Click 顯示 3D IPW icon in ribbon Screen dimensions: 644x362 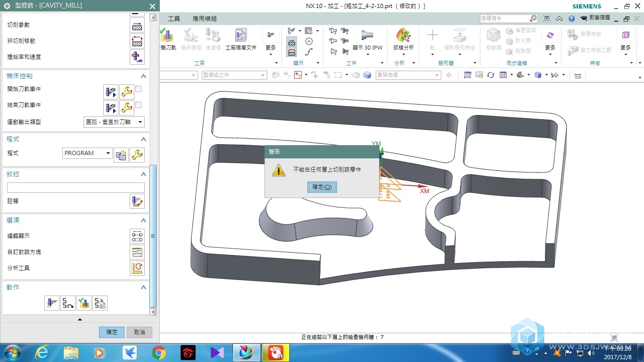(x=367, y=40)
